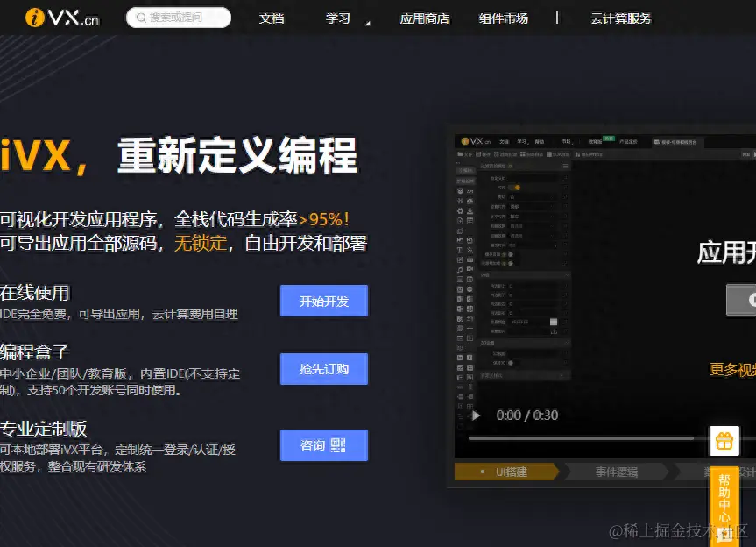Click the 专业定制版 heading
The height and width of the screenshot is (547, 756).
click(x=44, y=429)
